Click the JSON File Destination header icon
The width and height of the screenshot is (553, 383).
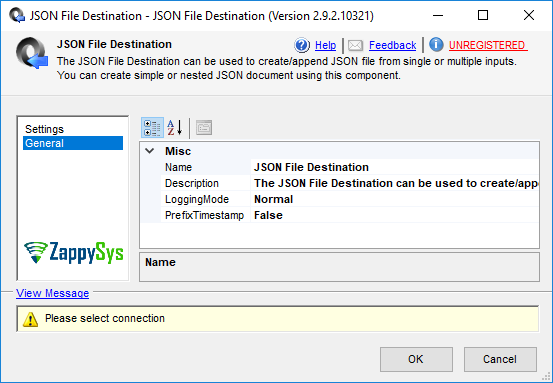pos(32,53)
